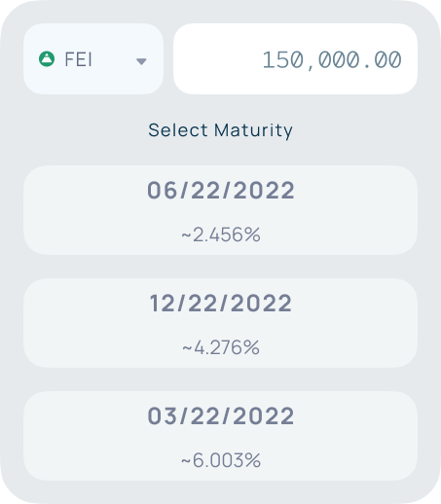Choose the ~6.003% rate card

click(x=220, y=436)
